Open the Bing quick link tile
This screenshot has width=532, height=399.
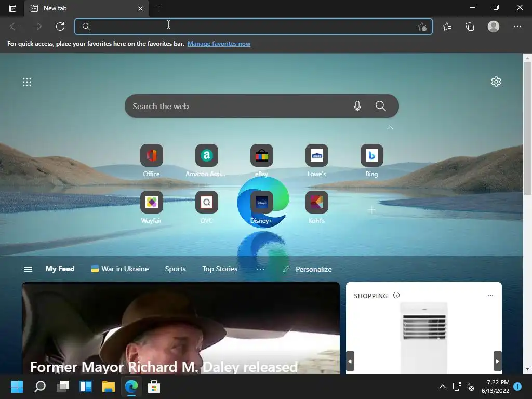[x=371, y=155]
